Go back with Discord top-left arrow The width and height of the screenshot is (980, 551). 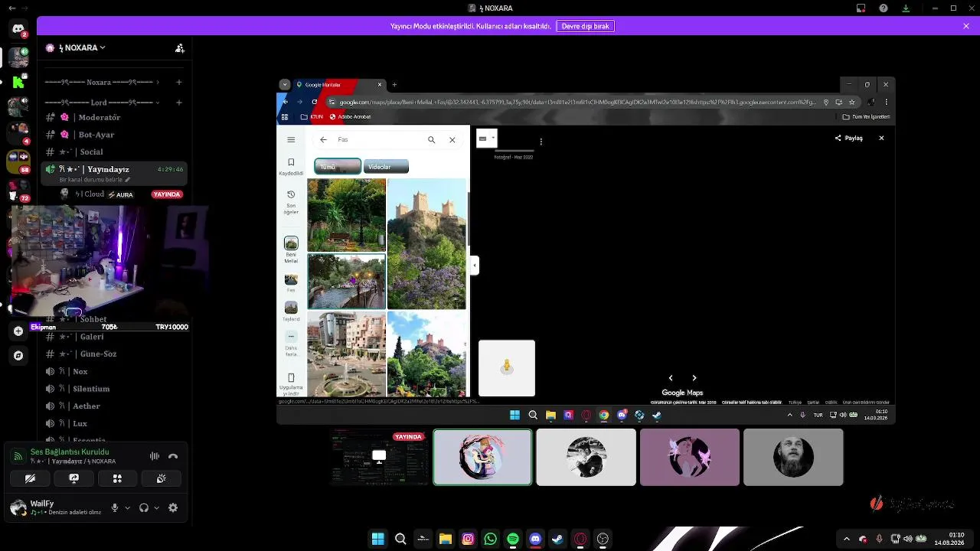(11, 8)
